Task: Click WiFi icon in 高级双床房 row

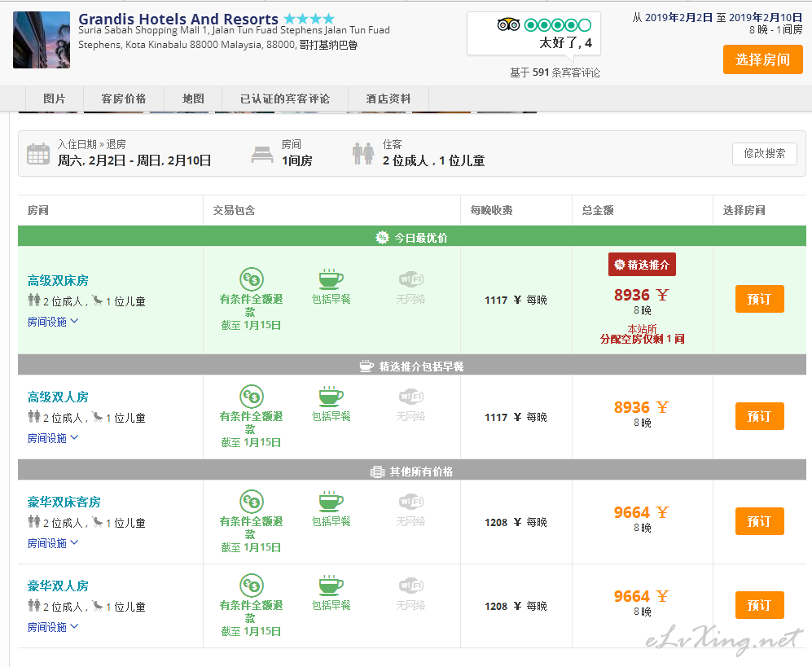Action: (411, 279)
